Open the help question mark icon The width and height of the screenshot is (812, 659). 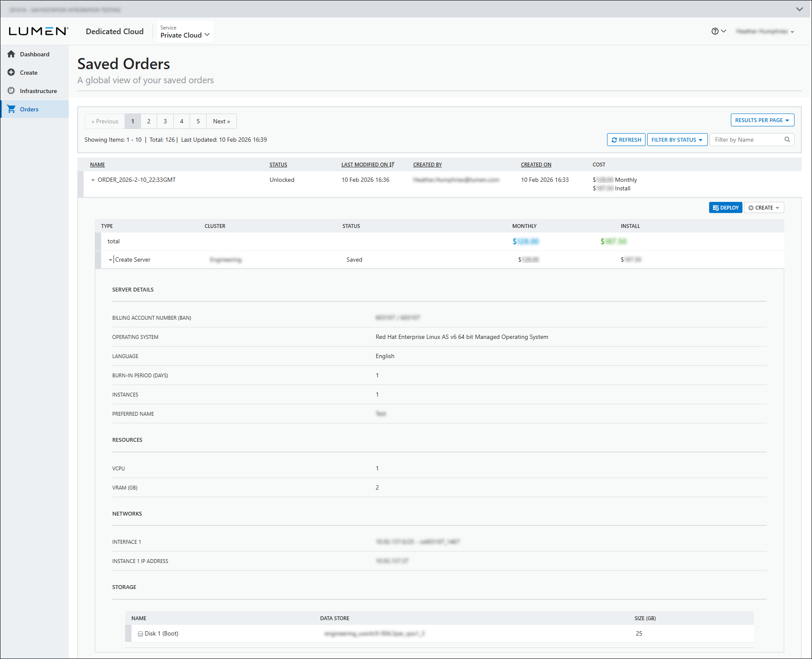pos(715,31)
